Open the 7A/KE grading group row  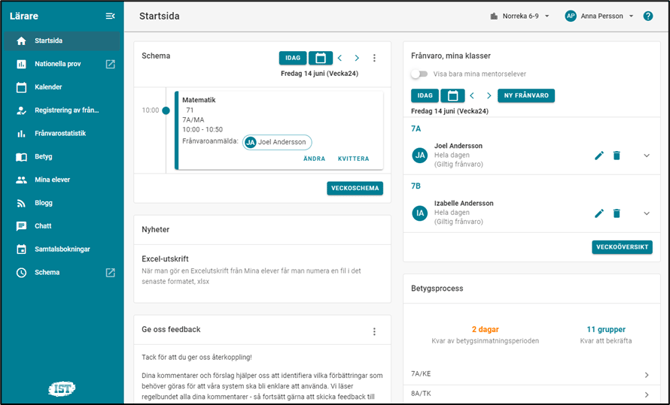tap(531, 375)
